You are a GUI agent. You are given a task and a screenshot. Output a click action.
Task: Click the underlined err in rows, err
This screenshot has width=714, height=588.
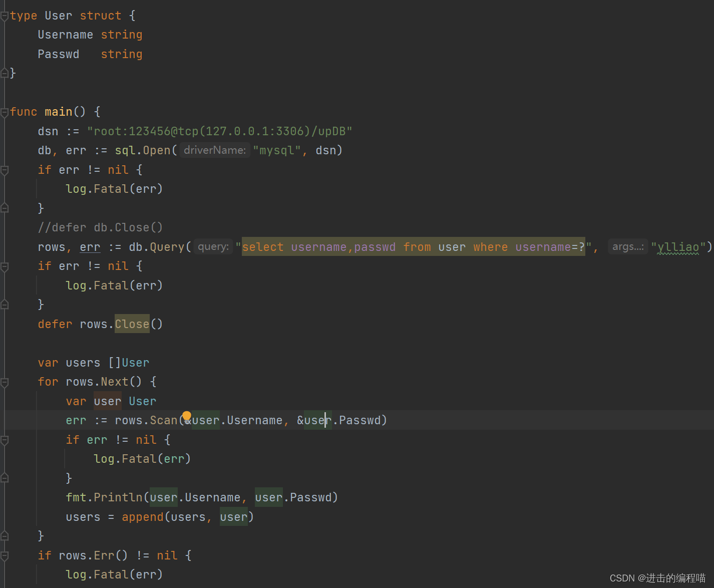90,247
